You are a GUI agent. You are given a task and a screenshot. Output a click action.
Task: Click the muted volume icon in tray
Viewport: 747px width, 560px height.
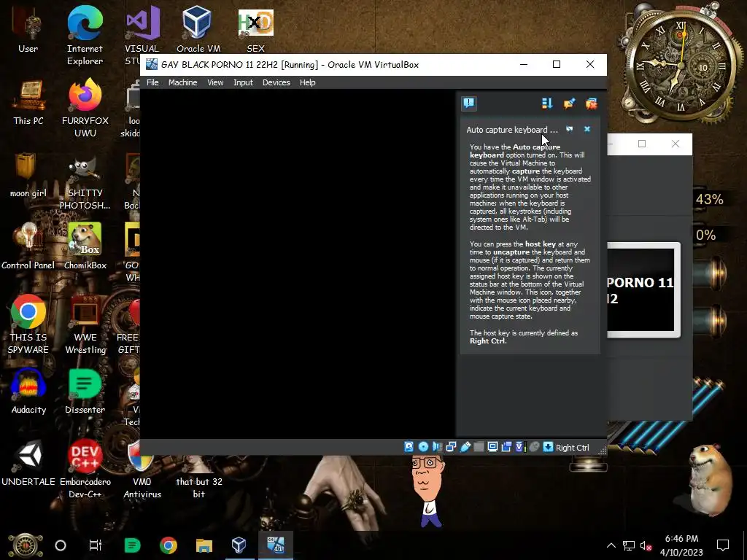646,545
